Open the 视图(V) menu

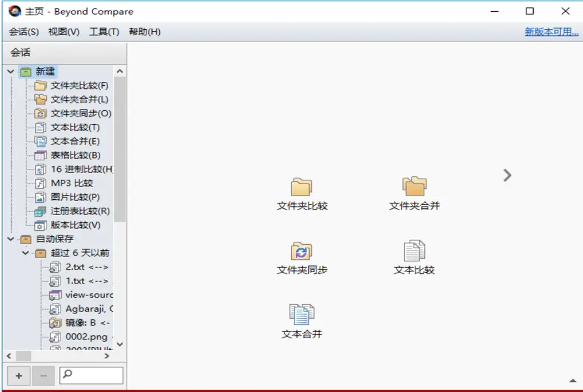coord(64,32)
